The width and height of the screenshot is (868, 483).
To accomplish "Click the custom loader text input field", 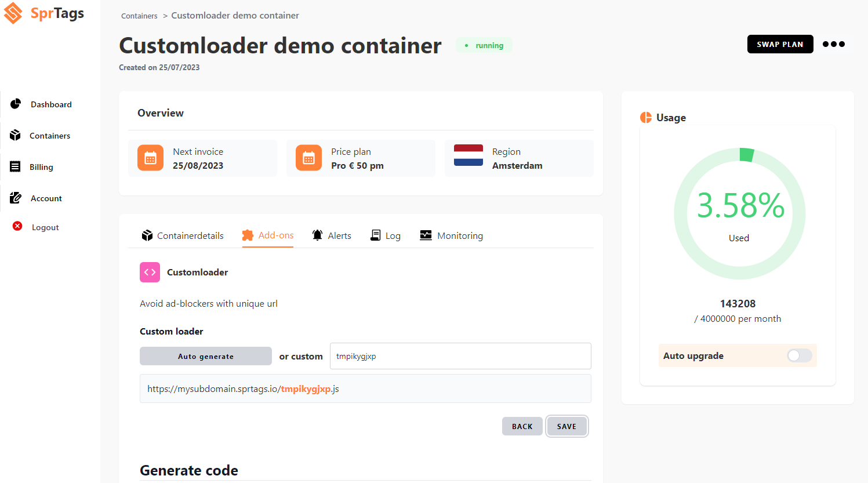I will (460, 355).
